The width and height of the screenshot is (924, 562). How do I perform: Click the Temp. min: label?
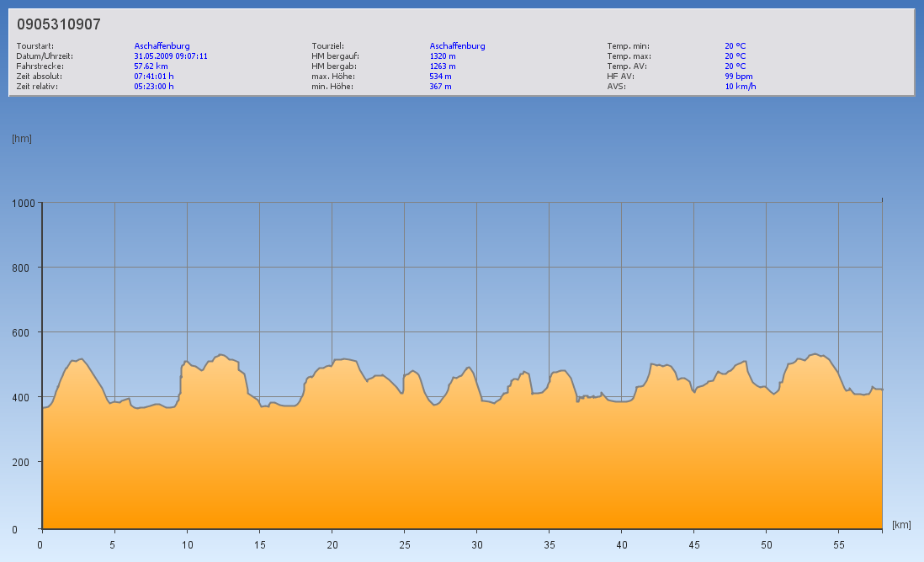point(628,45)
